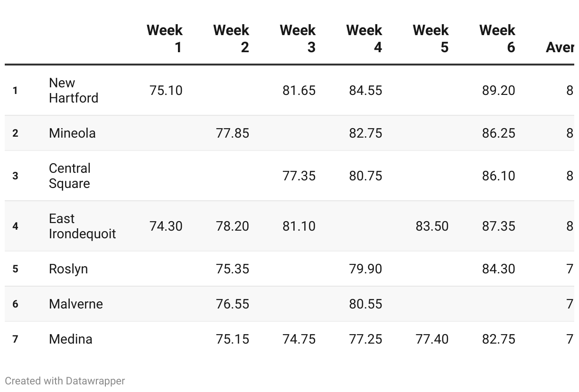Click Mineola's Week 2 score 77.85
Screen dimensions: 579x392
pyautogui.click(x=233, y=133)
